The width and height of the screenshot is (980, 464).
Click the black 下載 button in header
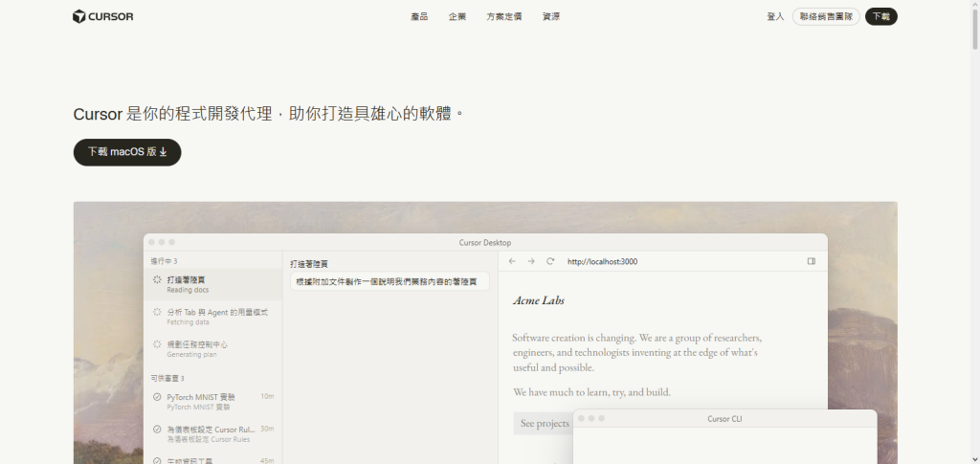pyautogui.click(x=881, y=17)
